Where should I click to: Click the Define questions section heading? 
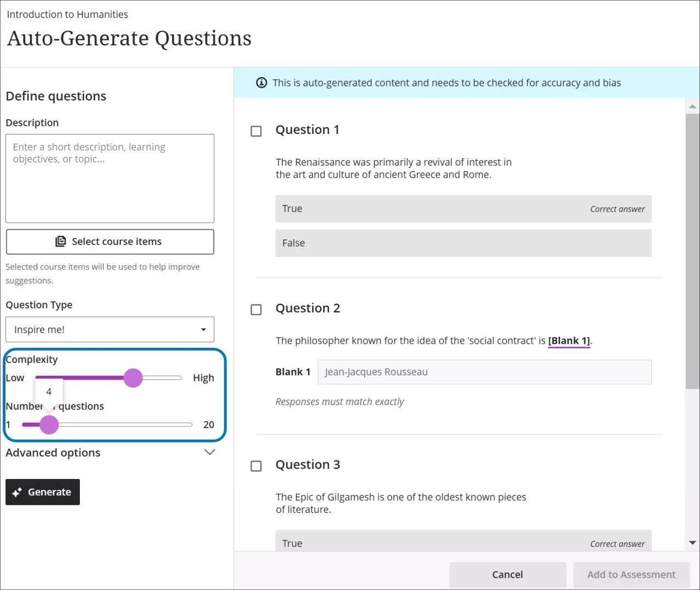click(x=56, y=96)
